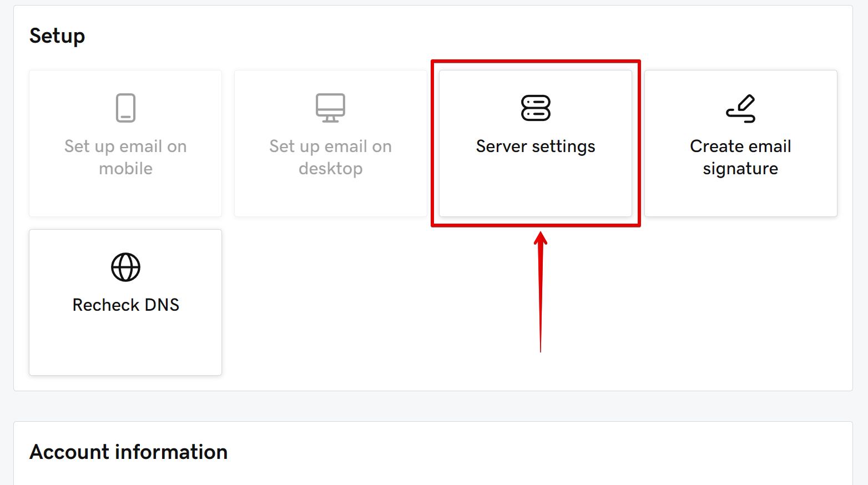Screen dimensions: 868x485
Task: Click the mobile phone icon
Action: point(125,108)
